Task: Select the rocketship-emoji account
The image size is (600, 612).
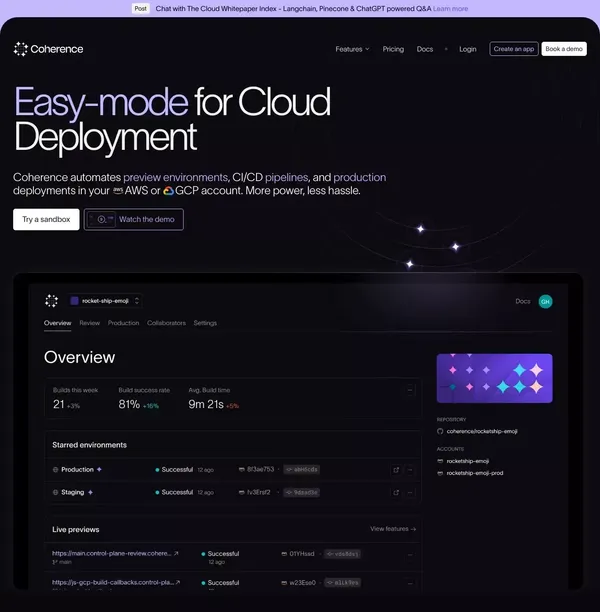Action: tap(468, 461)
